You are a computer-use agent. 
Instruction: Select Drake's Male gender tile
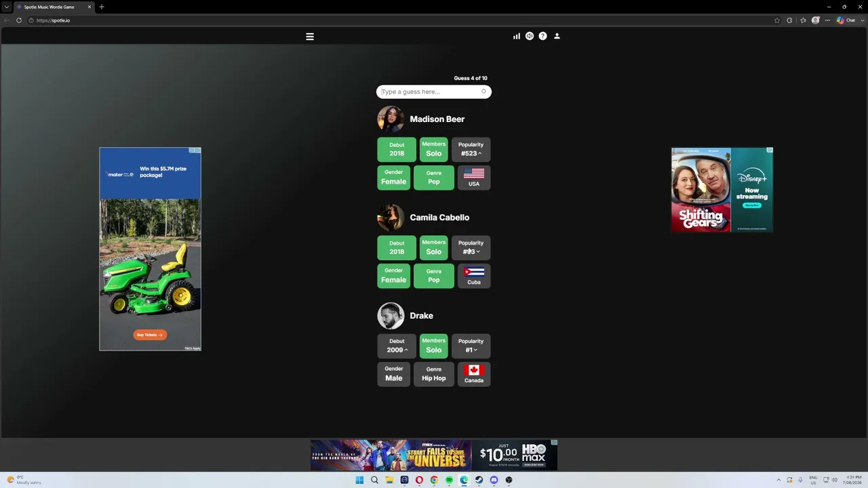coord(394,374)
